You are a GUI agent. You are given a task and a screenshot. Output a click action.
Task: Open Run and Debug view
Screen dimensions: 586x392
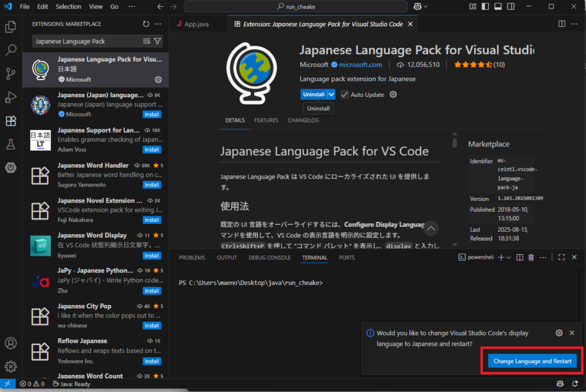tap(11, 97)
